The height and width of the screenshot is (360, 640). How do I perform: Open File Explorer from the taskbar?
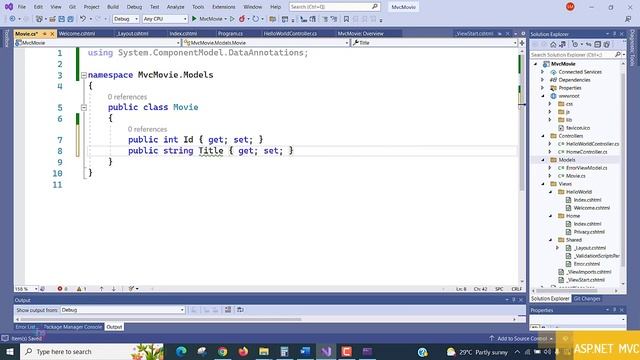coord(264,351)
